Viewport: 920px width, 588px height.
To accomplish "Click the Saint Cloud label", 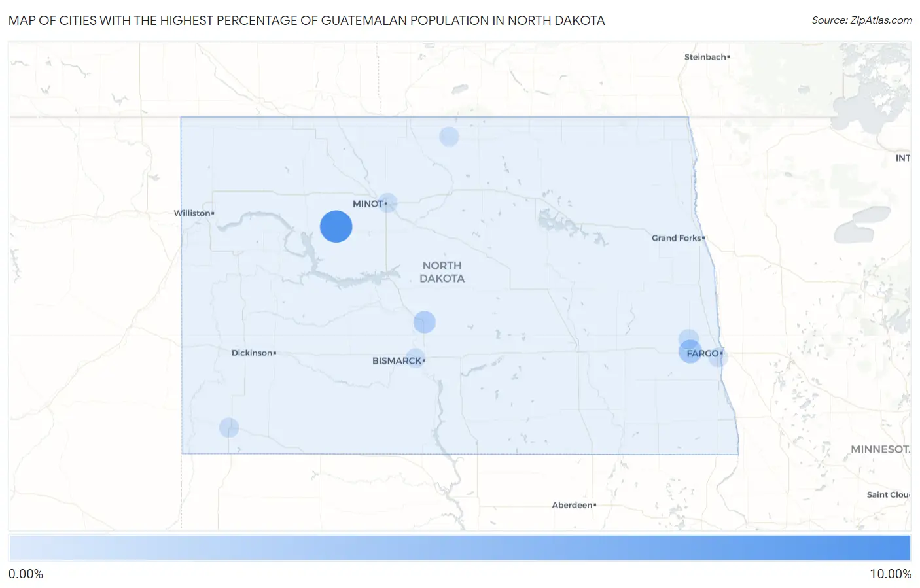I will (888, 494).
